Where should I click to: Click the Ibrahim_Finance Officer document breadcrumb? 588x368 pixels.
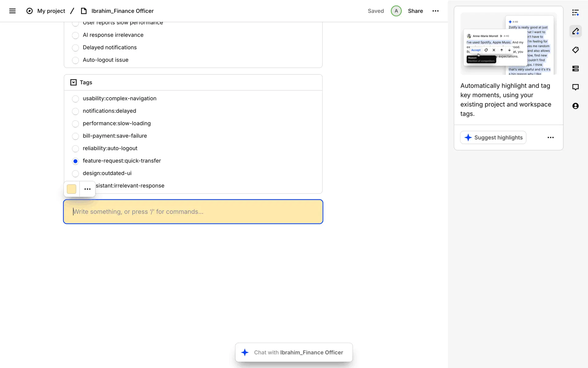[x=122, y=11]
